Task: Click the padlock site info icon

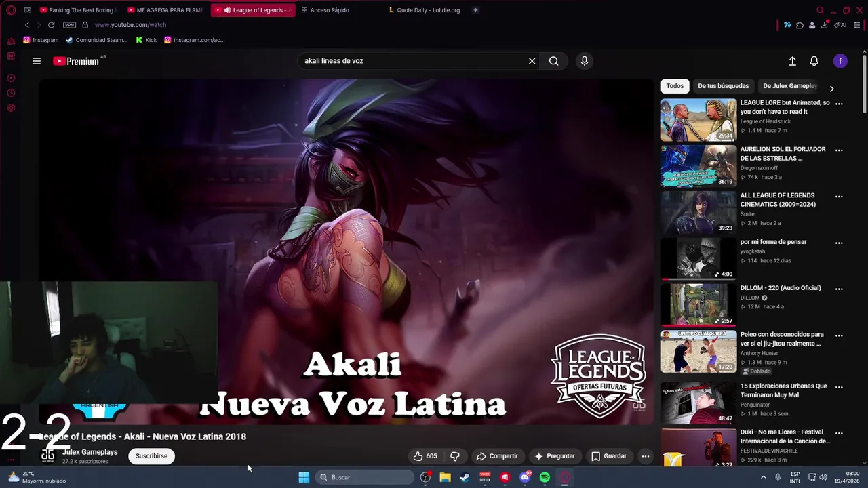Action: [x=85, y=25]
